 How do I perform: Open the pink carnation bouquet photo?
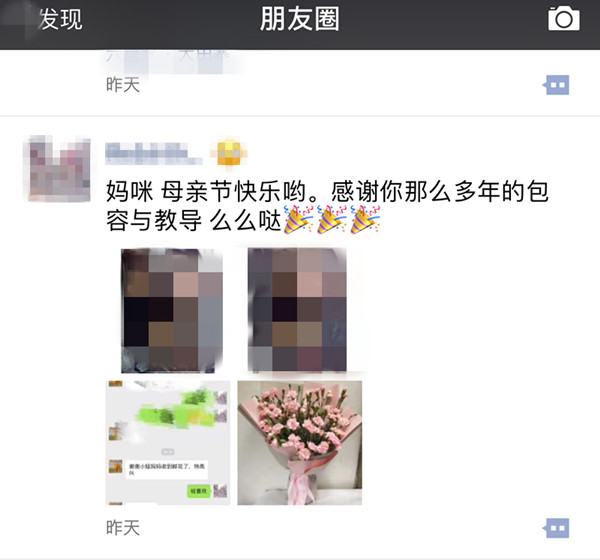pyautogui.click(x=300, y=443)
